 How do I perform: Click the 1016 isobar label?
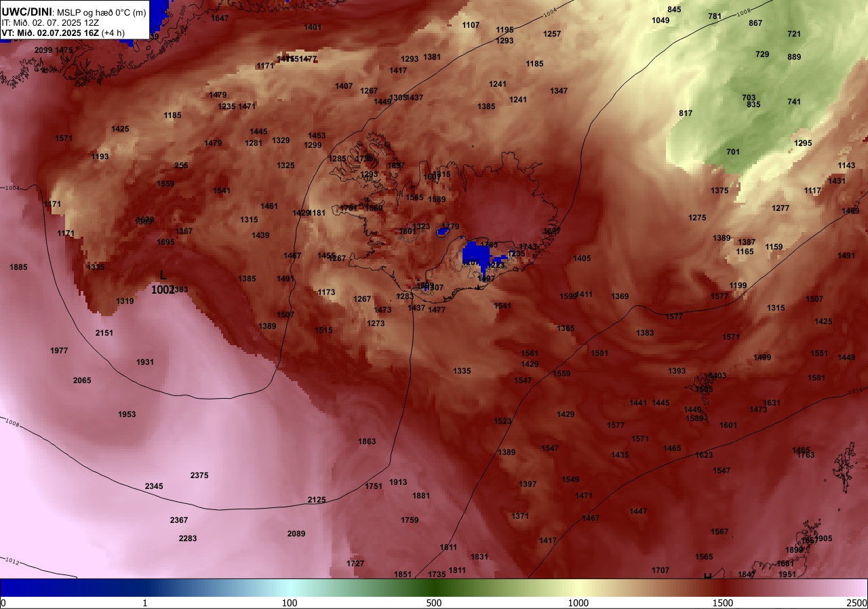pyautogui.click(x=856, y=391)
